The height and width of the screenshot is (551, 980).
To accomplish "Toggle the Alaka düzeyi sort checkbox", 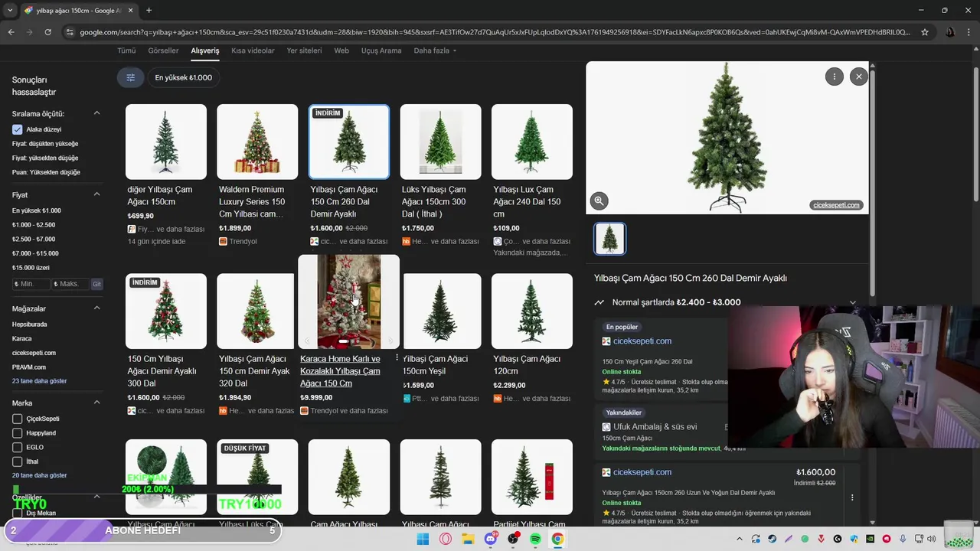I will tap(17, 129).
